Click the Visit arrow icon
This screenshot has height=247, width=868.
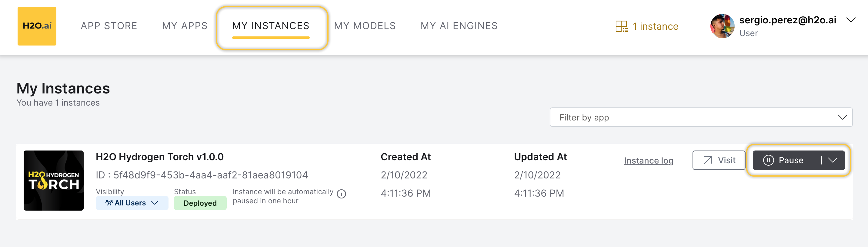click(x=707, y=160)
